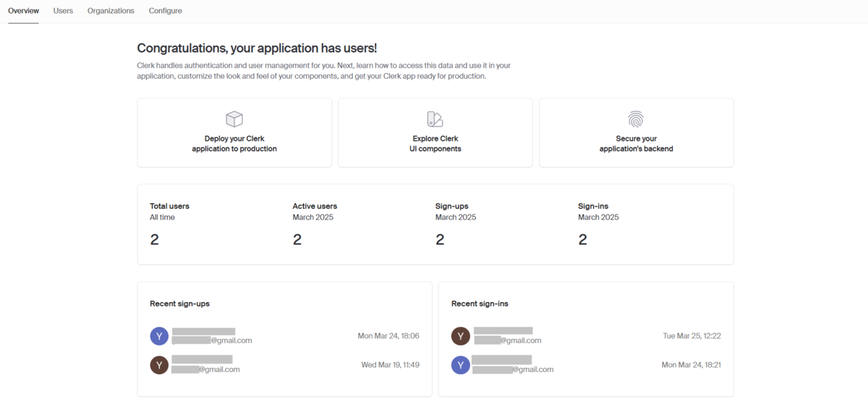Open Deploy your Clerk application to production
Screen dimensions: 868x401
[x=234, y=133]
